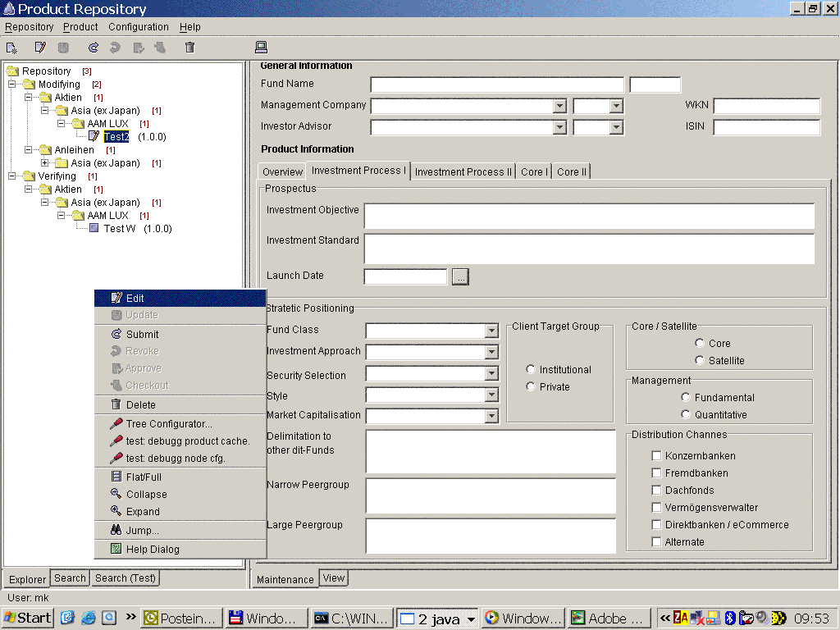This screenshot has height=630, width=840.
Task: Choose Jump... with binoculars icon in context menu
Action: (142, 530)
